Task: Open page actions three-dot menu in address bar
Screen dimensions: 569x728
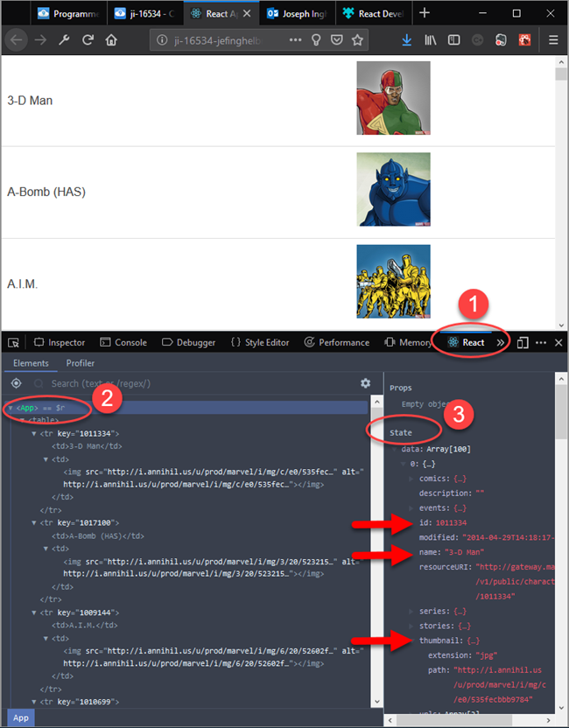Action: pyautogui.click(x=295, y=40)
